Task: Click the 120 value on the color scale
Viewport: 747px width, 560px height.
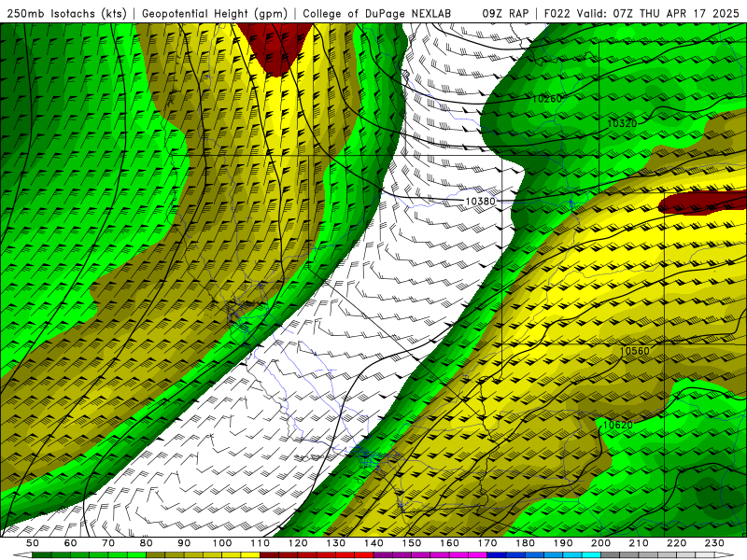Action: 298,543
